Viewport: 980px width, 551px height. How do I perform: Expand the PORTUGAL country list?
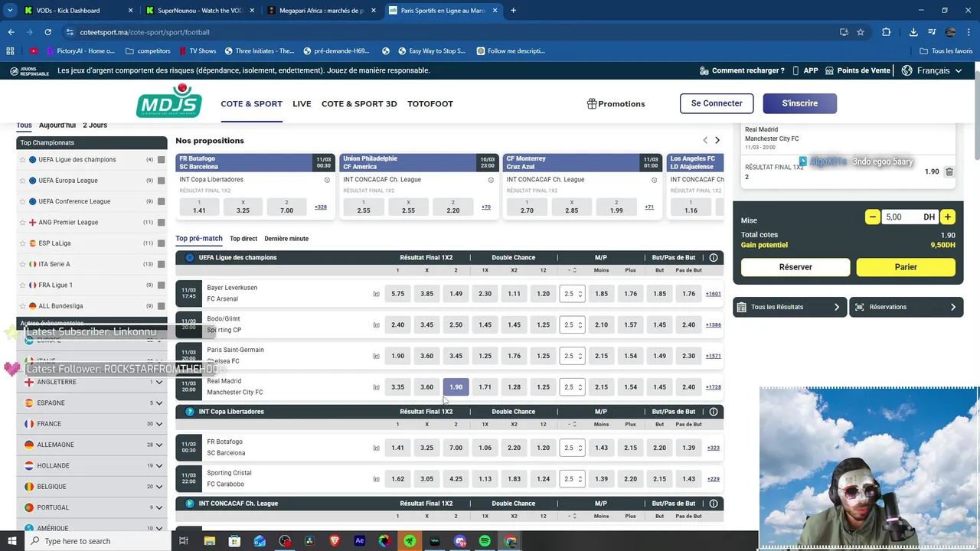159,507
